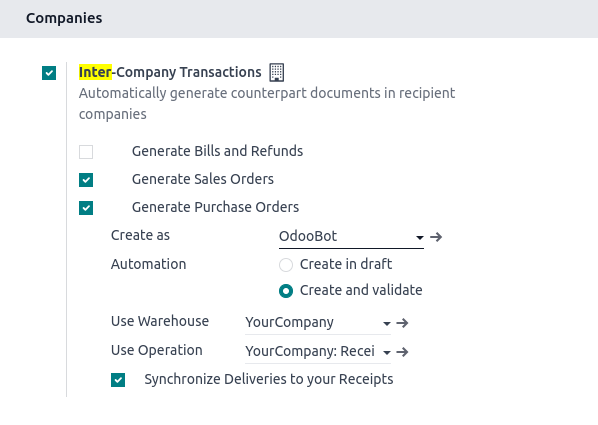Uncheck Synchronize Deliveries to your Receipts

pyautogui.click(x=118, y=380)
